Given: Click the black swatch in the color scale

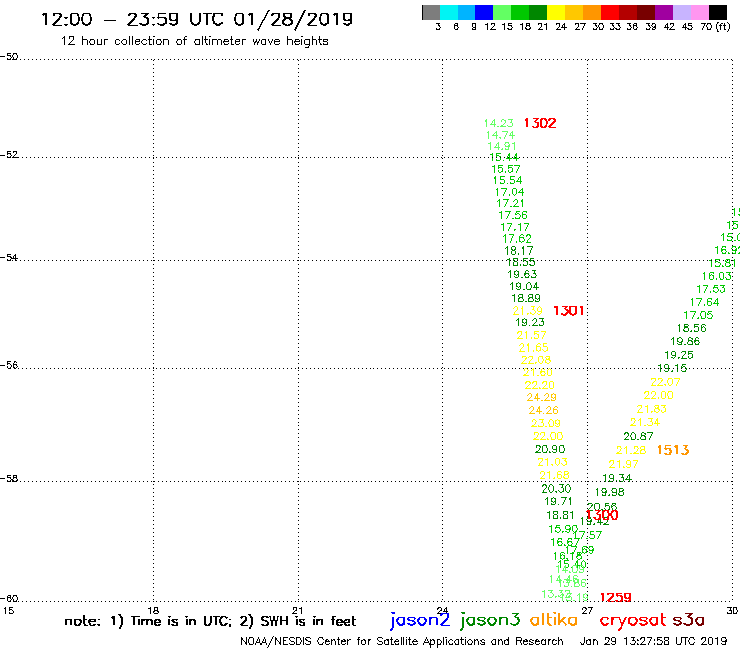Looking at the screenshot, I should tap(717, 12).
